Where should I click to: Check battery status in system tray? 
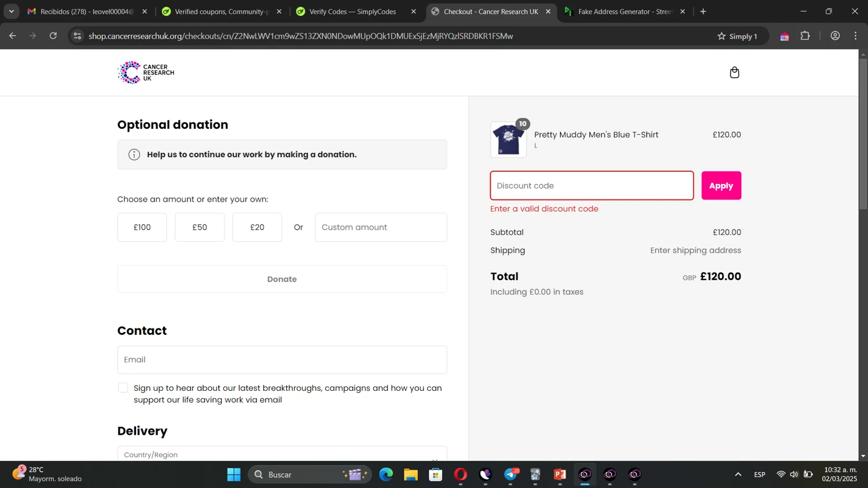(808, 475)
